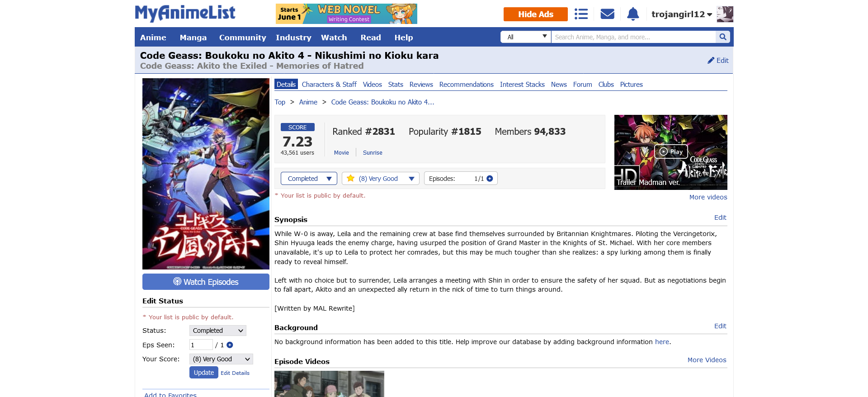Viewport: 868px width, 397px height.
Task: Open the episode video thumbnail
Action: click(x=329, y=384)
